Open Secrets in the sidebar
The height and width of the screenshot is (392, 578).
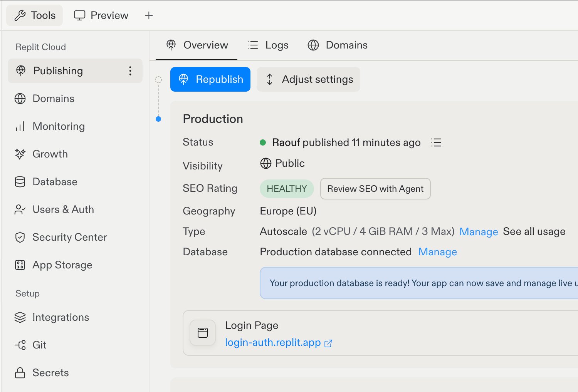click(75, 373)
